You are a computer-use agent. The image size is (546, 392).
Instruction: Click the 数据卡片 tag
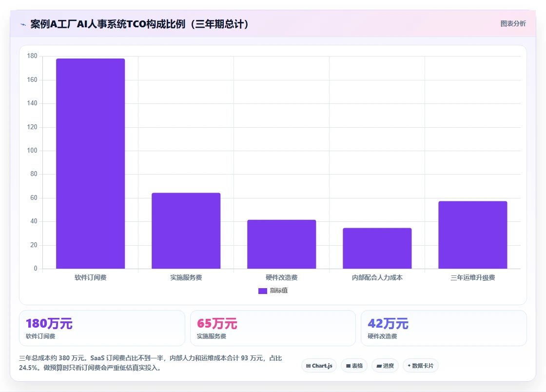click(421, 366)
